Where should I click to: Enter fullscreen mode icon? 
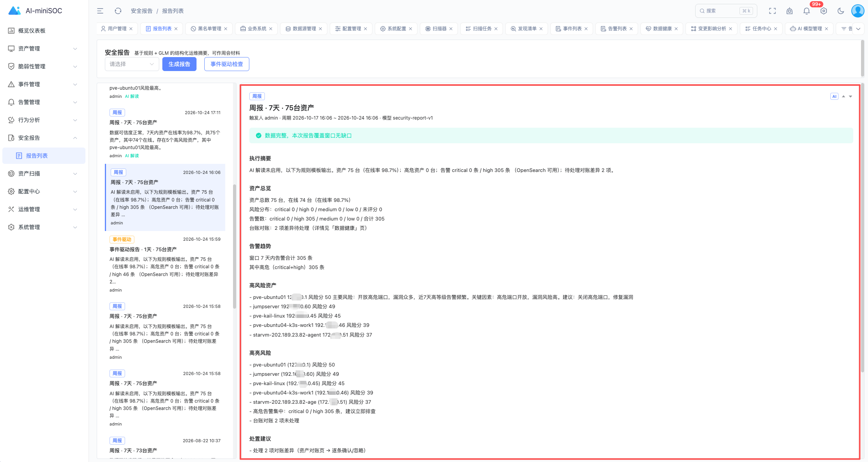772,11
